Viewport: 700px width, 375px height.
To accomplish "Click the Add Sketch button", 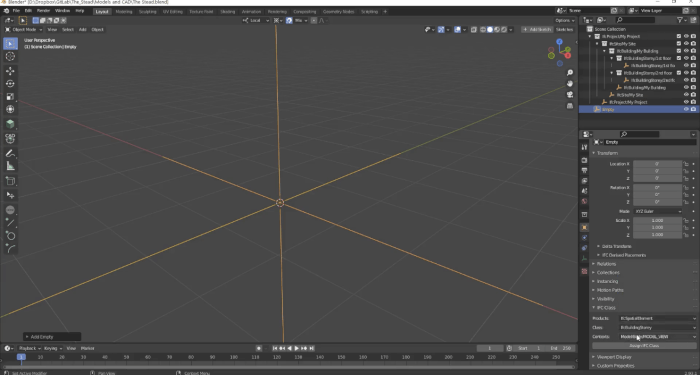I will 537,29.
